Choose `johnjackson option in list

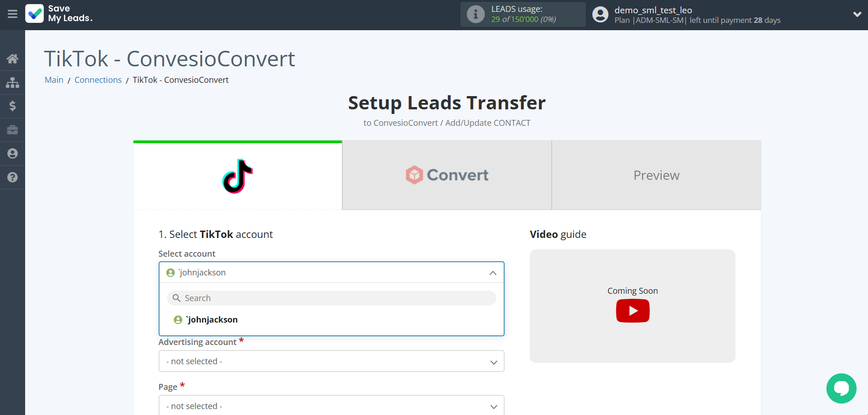tap(331, 319)
